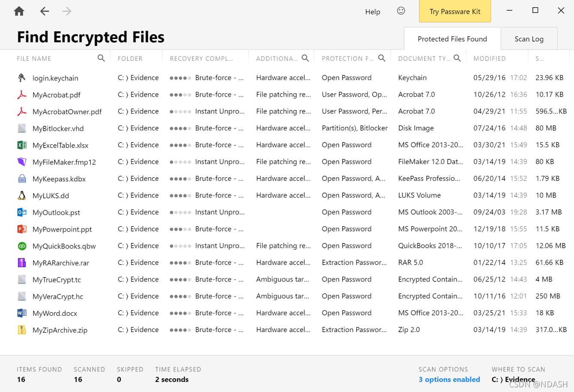Click the 61.66 KB size cell
This screenshot has height=392, width=574.
point(550,262)
